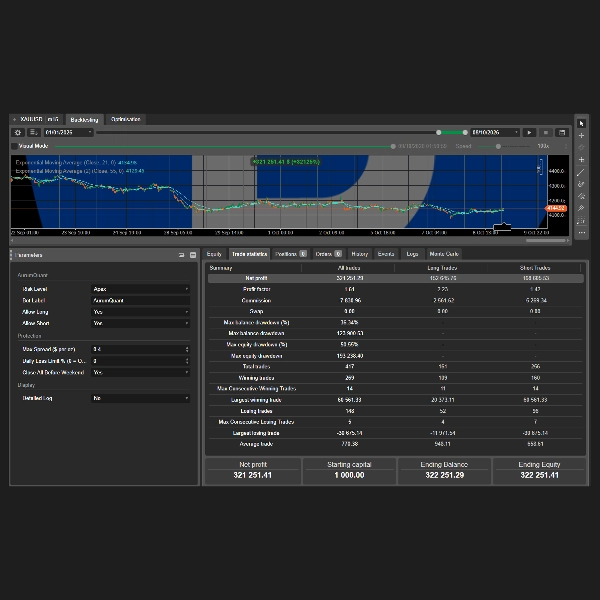
Task: Stop backtest with the stop button
Action: [x=546, y=132]
